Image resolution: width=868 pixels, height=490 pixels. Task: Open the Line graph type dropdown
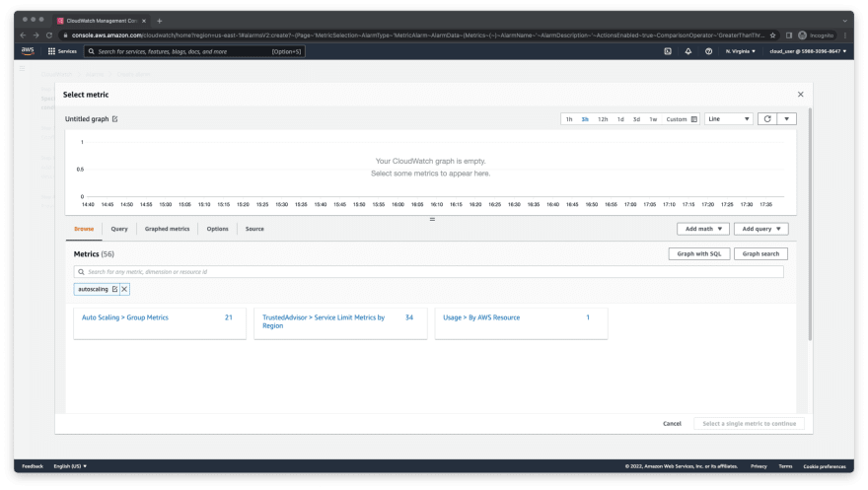pos(729,119)
